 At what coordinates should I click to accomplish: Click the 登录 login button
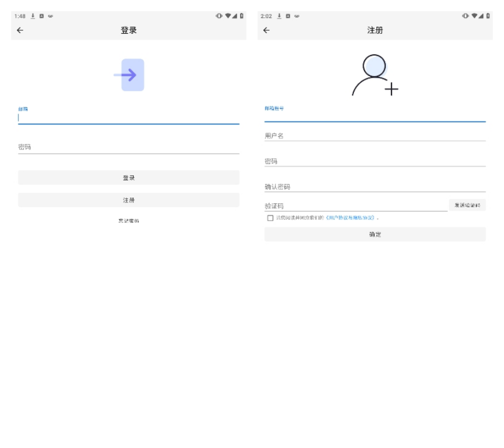coord(129,178)
